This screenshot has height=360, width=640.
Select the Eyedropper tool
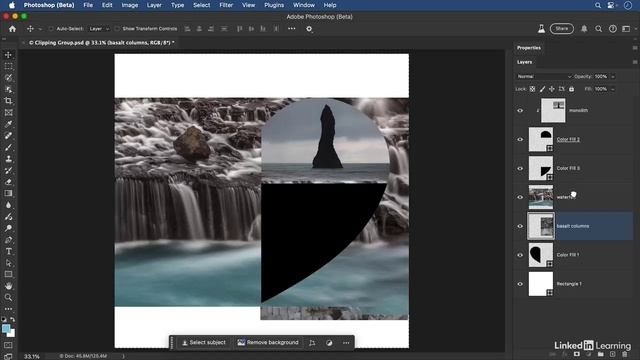(x=8, y=124)
